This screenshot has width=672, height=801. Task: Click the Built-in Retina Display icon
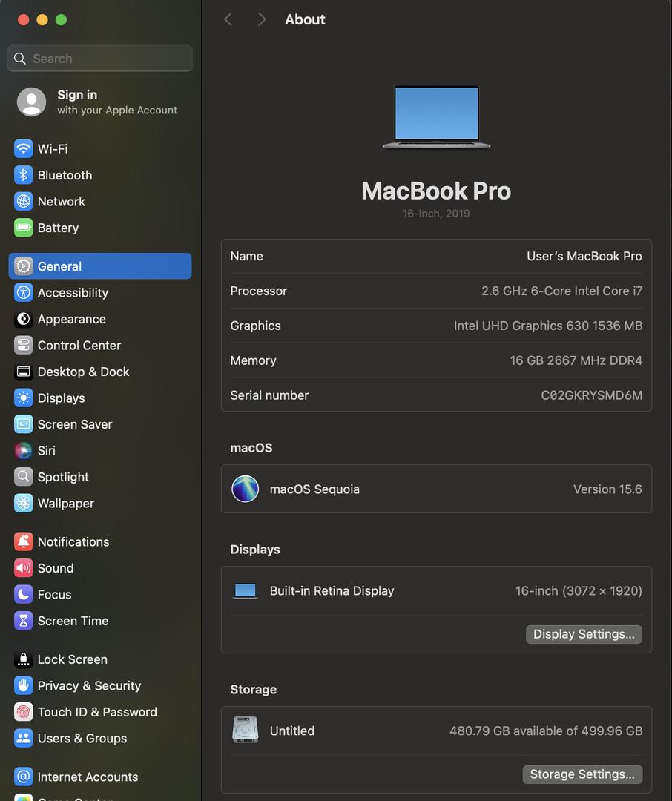point(246,591)
